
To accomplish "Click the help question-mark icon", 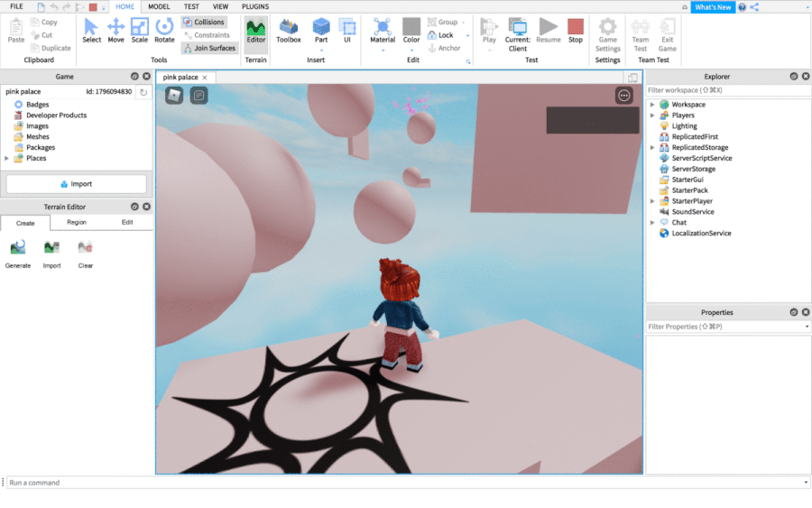I will [743, 7].
